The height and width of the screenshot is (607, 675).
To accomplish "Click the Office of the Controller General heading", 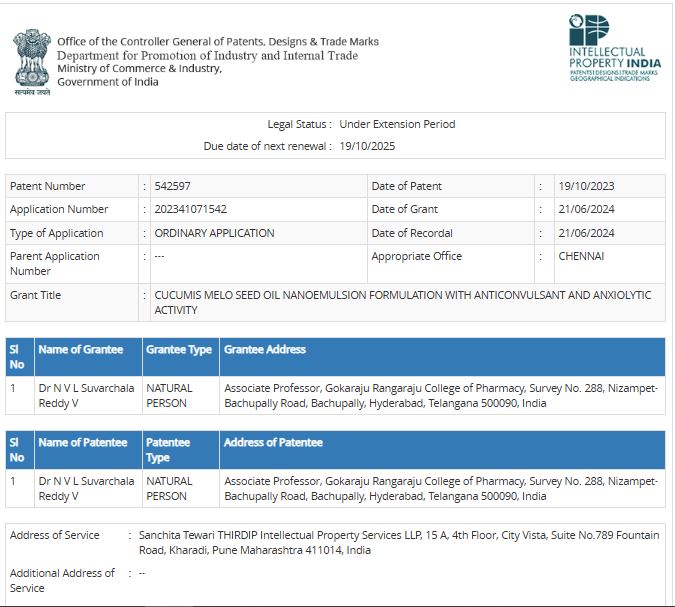I will point(218,42).
